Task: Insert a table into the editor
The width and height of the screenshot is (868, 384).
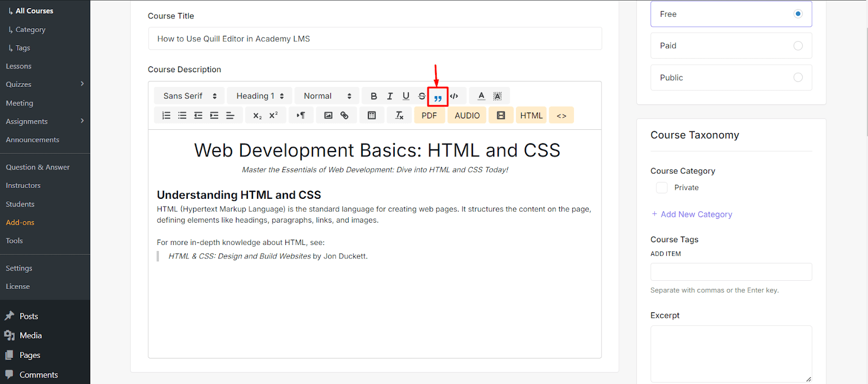Action: pyautogui.click(x=372, y=115)
